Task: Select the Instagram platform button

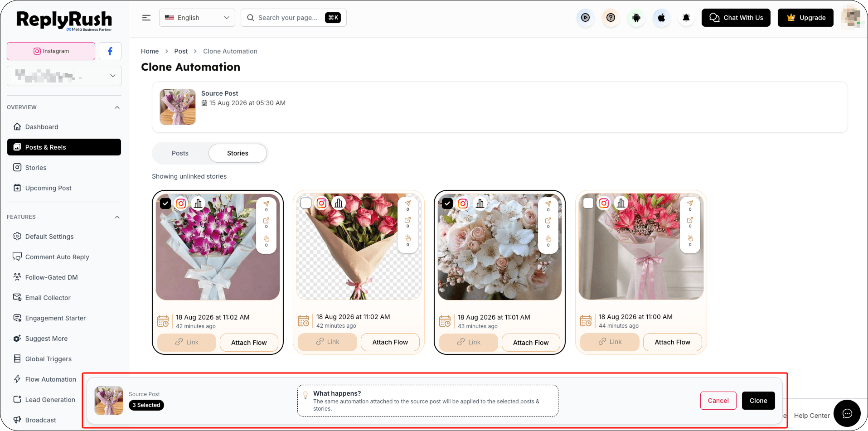Action: pos(51,51)
